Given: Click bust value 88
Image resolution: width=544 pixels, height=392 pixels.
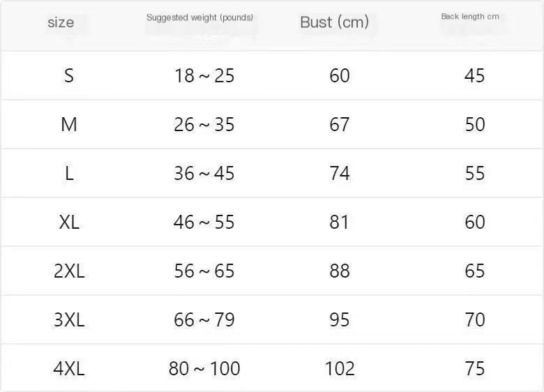Looking at the screenshot, I should coord(340,271).
